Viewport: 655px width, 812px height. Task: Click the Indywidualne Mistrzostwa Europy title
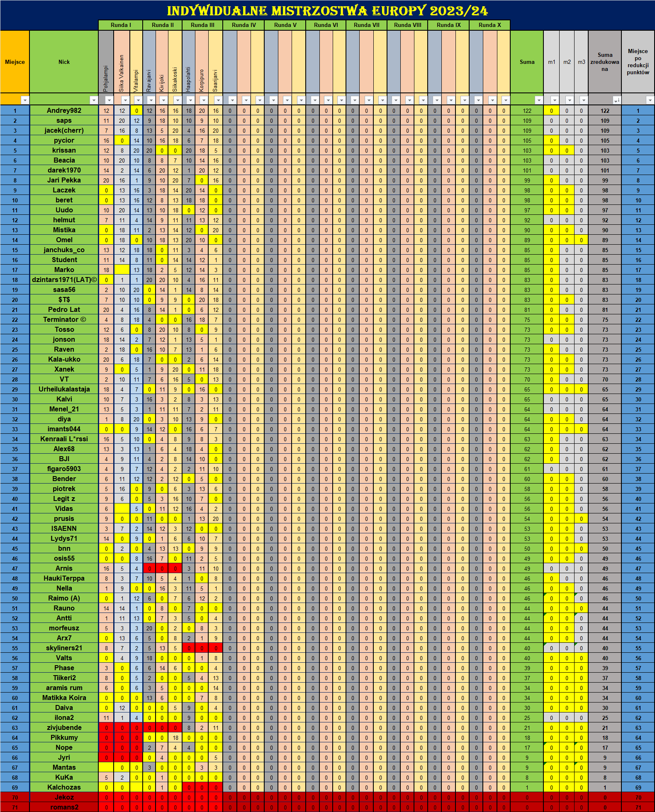(327, 10)
